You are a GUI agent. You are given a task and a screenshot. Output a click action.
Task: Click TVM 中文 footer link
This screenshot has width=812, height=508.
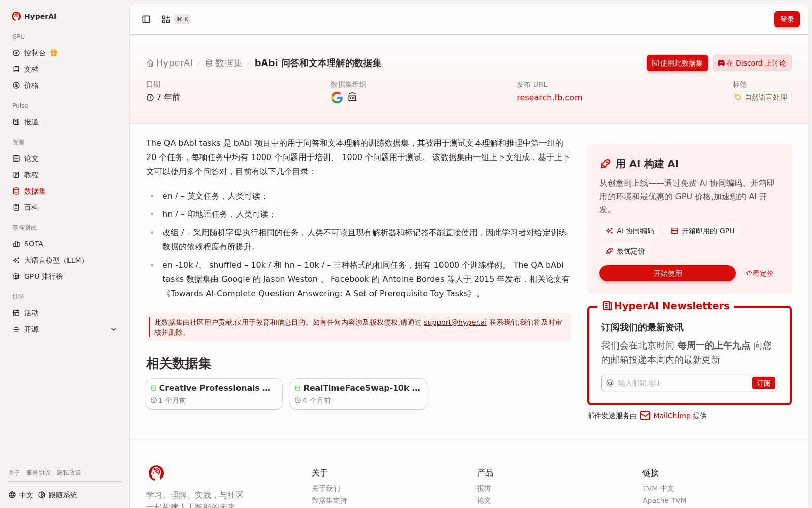(x=658, y=488)
